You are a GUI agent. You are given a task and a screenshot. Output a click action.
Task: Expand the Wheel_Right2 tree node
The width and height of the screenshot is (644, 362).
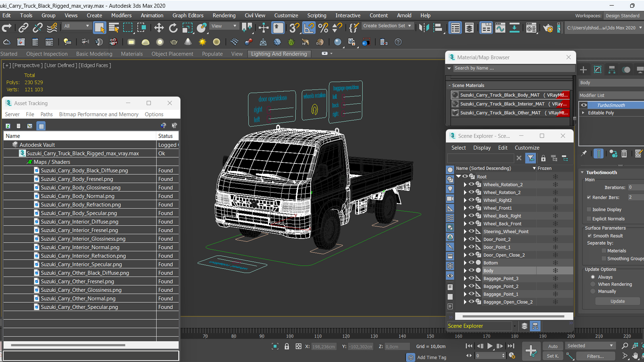(x=465, y=200)
